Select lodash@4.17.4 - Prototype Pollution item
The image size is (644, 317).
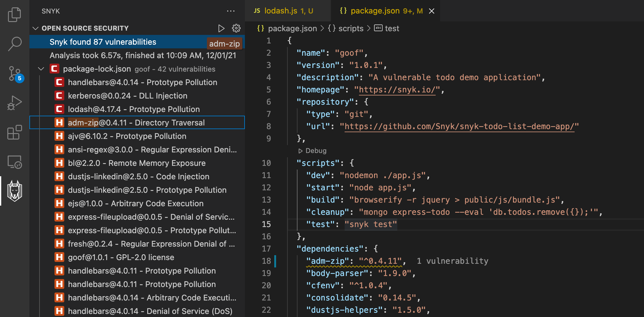pos(137,109)
